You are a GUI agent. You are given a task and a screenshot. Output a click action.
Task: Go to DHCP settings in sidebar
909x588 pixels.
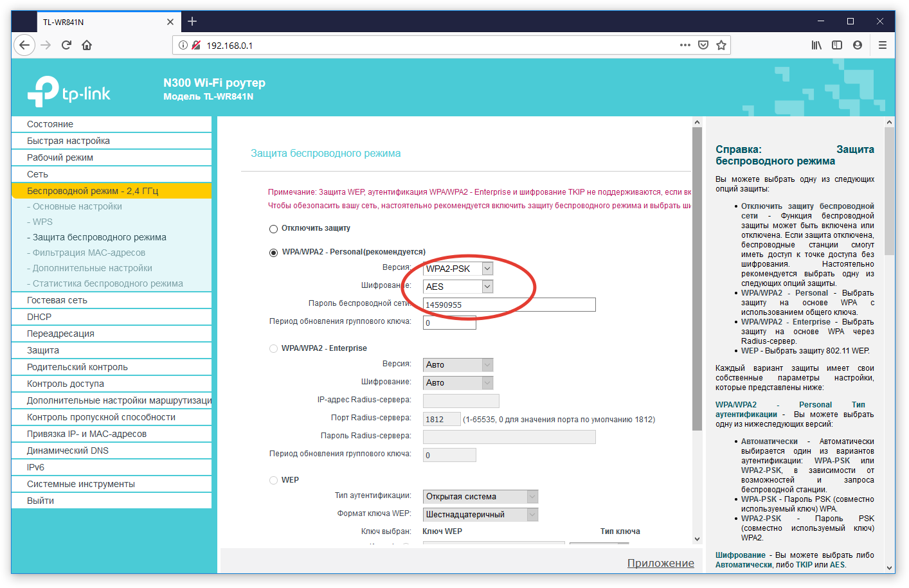(x=39, y=317)
